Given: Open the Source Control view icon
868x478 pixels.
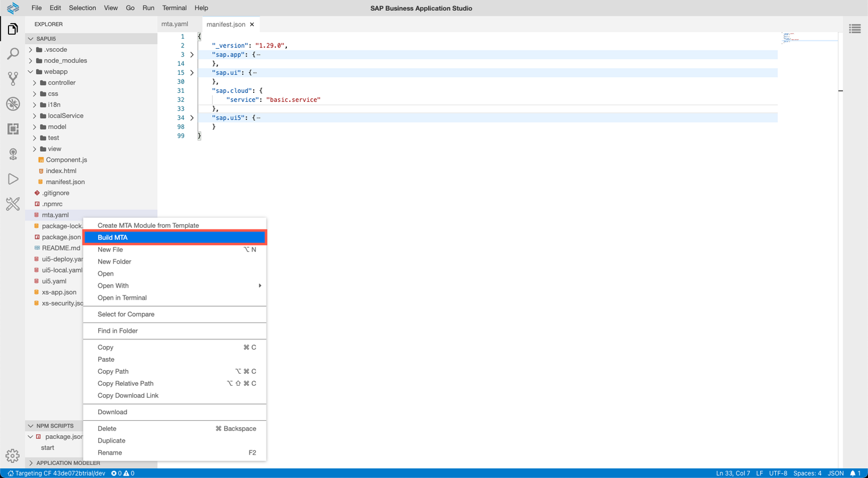Looking at the screenshot, I should click(13, 79).
